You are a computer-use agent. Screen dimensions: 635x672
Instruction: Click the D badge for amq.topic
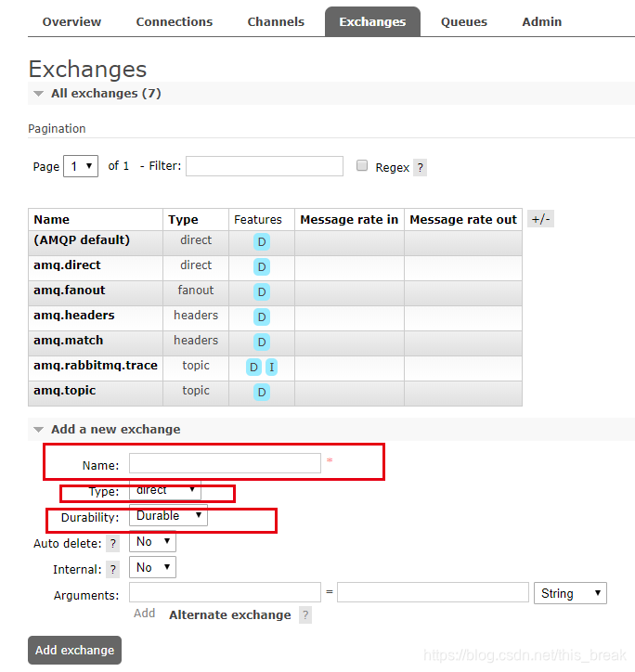[x=262, y=392]
